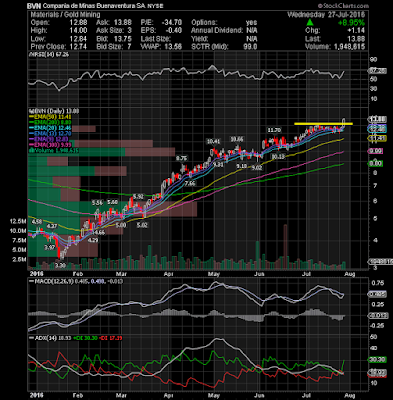Click the green +DI value tag 30.30
This screenshot has width=393, height=400.
click(x=377, y=360)
